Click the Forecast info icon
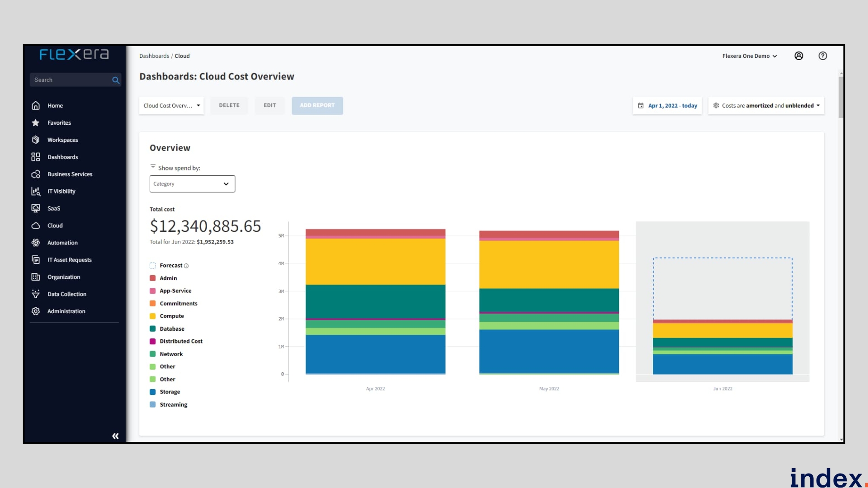This screenshot has height=488, width=868. point(186,266)
